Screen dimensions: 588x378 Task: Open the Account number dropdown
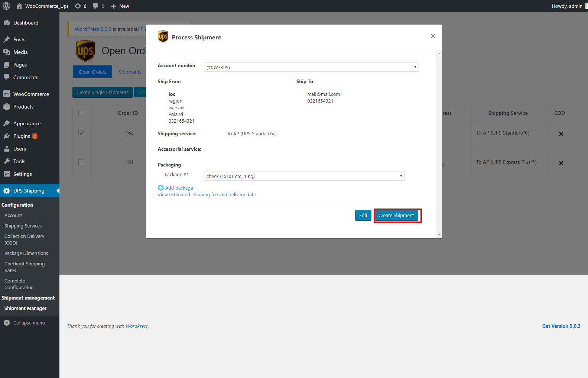311,67
